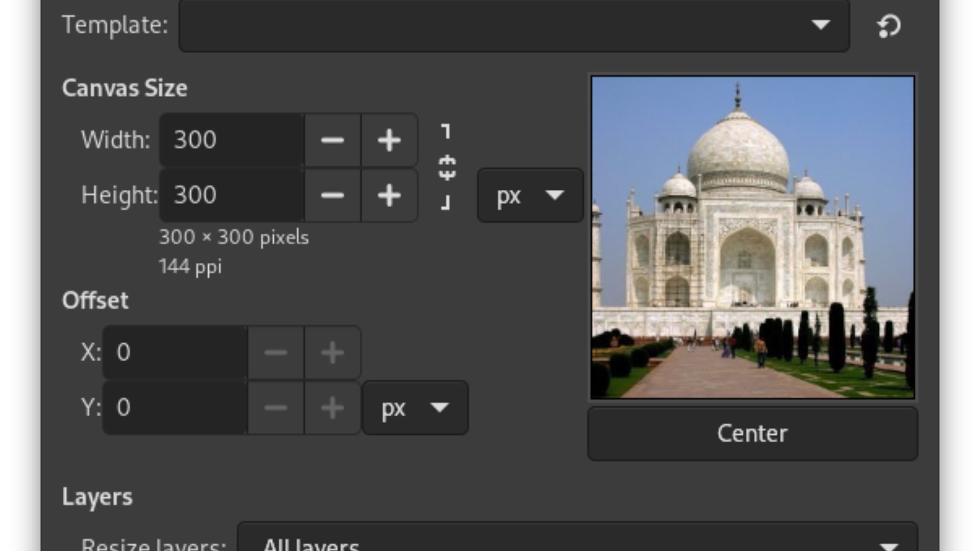
Task: Increase Offset X with plus button
Action: tap(332, 353)
